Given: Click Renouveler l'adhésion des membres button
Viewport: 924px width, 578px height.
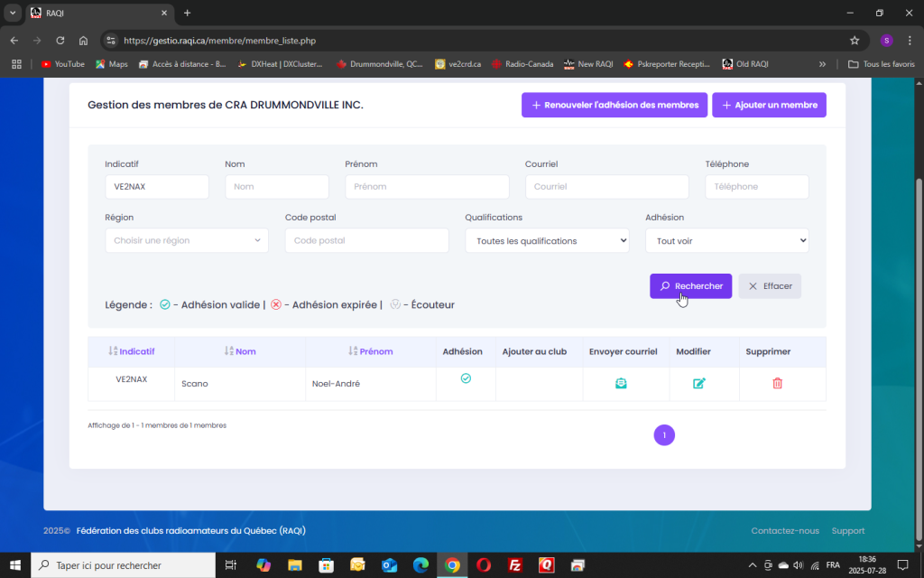Looking at the screenshot, I should point(614,105).
